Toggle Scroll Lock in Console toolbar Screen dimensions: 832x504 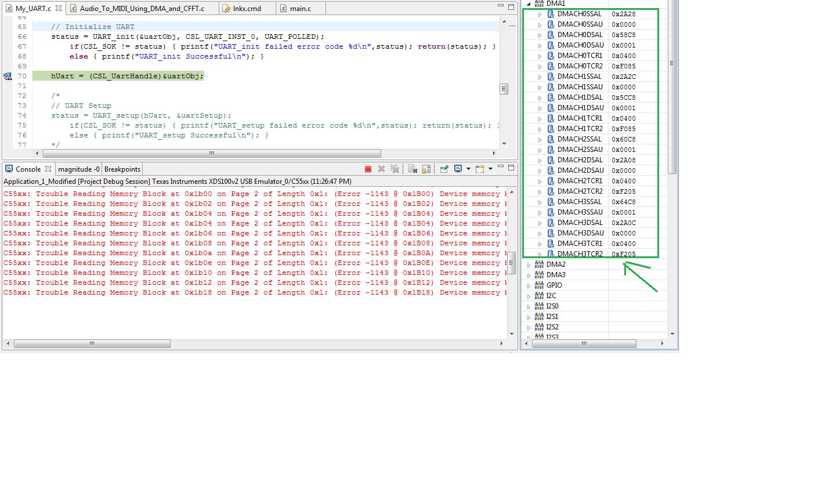pos(426,169)
